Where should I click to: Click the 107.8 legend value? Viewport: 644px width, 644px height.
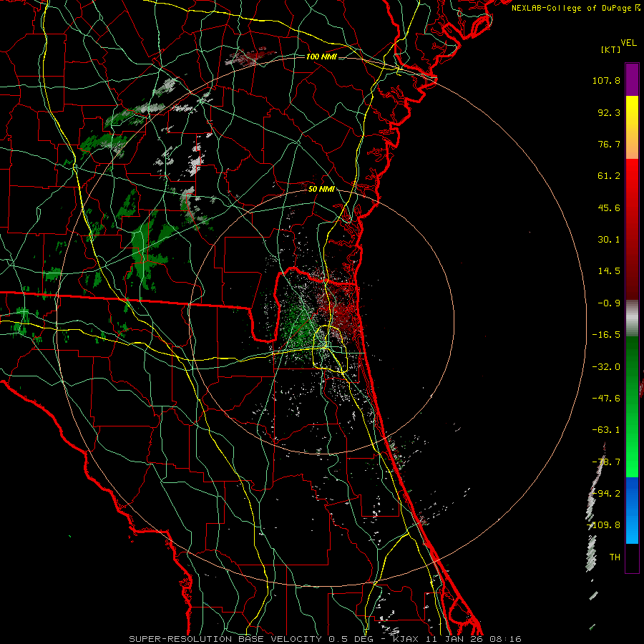point(606,80)
